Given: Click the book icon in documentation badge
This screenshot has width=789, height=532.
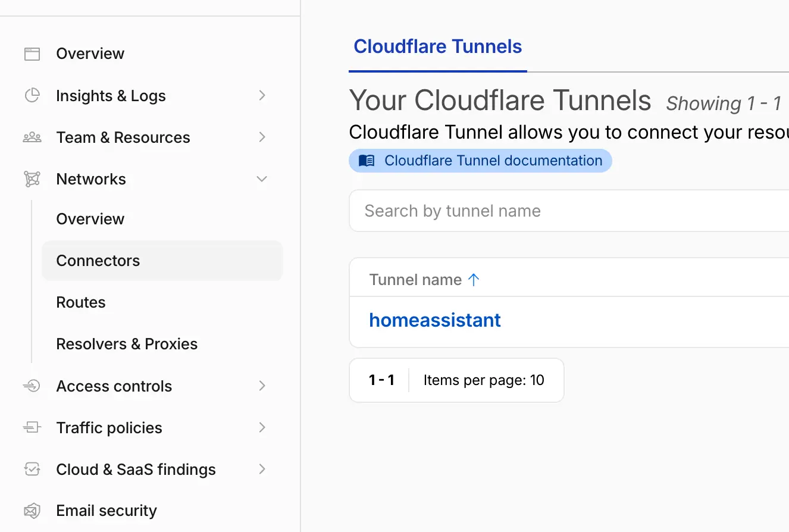Looking at the screenshot, I should click(367, 161).
